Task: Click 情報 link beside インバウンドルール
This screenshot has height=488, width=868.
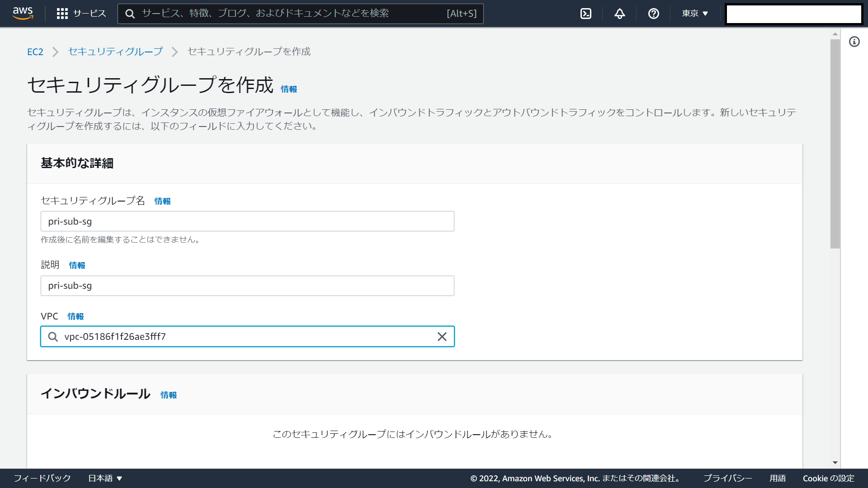Action: [x=169, y=395]
